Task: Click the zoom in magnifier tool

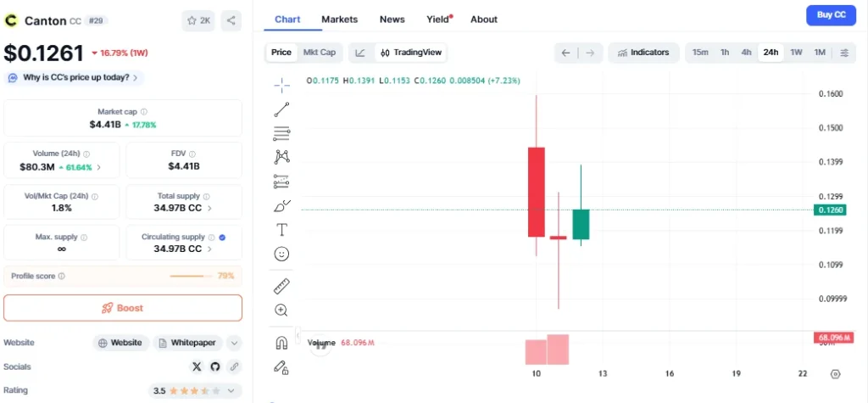Action: click(281, 311)
